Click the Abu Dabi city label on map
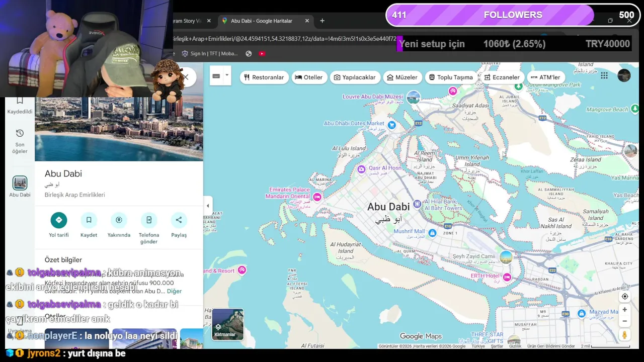Screen dimensions: 644x362 [x=388, y=207]
